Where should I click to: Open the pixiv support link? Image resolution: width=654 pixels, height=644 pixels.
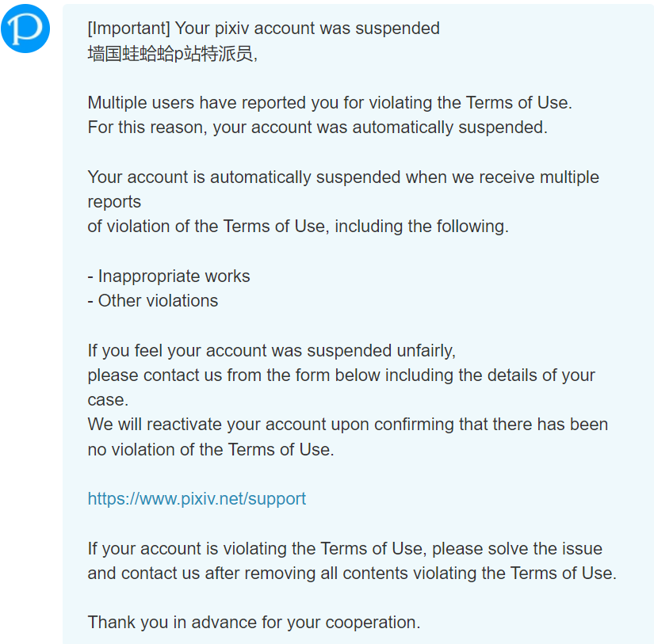(197, 498)
